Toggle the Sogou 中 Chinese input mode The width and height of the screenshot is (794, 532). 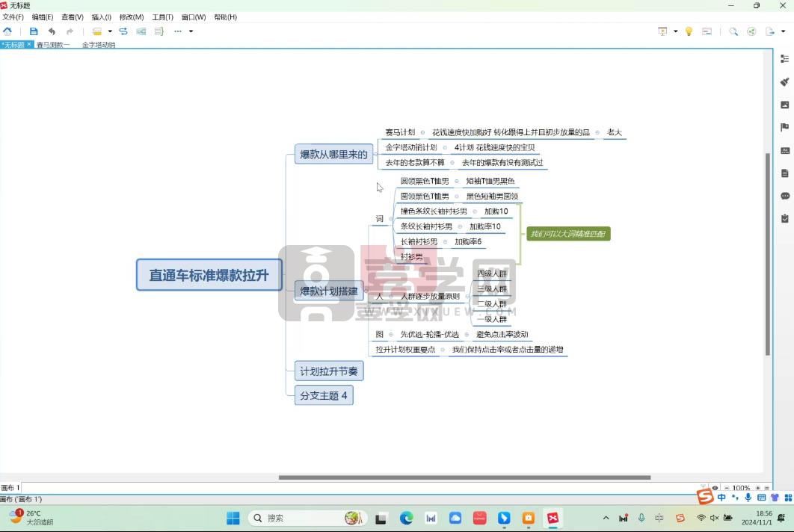pyautogui.click(x=721, y=498)
